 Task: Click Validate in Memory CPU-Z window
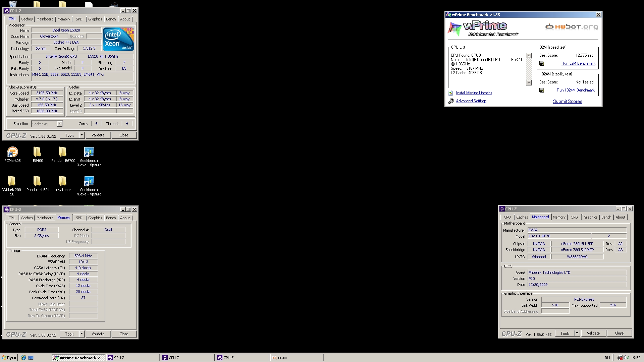click(98, 334)
